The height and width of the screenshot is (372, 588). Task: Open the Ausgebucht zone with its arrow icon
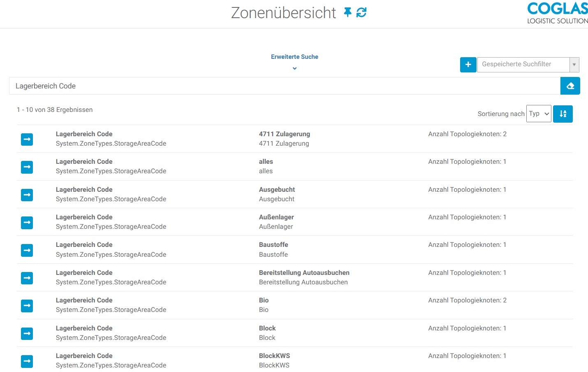pyautogui.click(x=27, y=195)
